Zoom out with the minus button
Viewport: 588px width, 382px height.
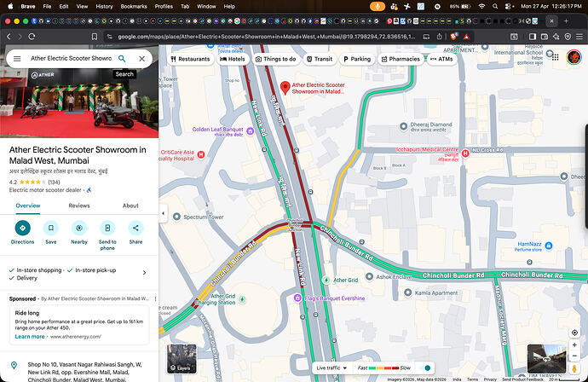point(574,356)
